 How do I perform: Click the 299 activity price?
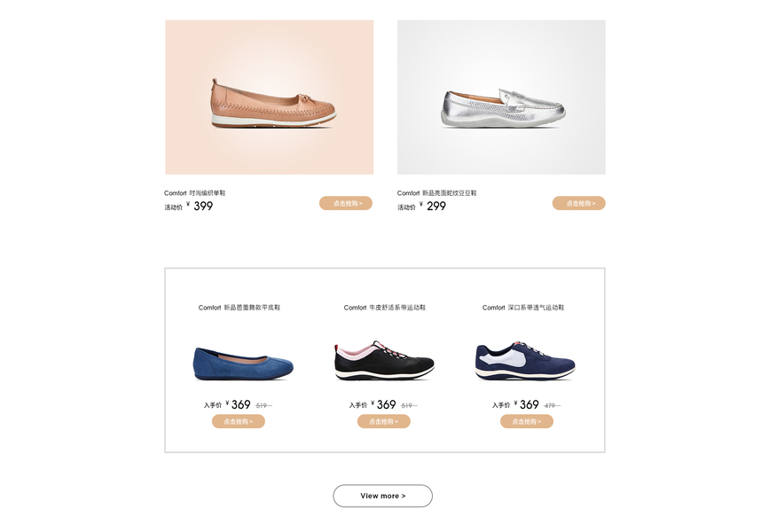[x=436, y=206]
